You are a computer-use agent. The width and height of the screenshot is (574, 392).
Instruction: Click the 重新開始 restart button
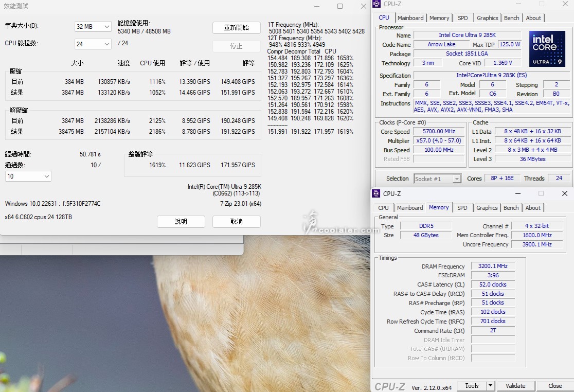[237, 27]
